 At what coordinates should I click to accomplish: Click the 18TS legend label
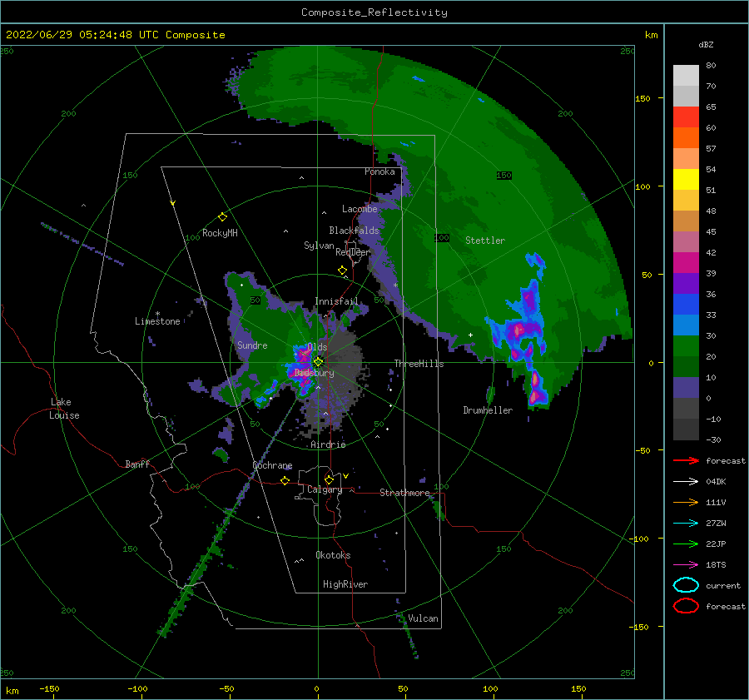tap(716, 565)
